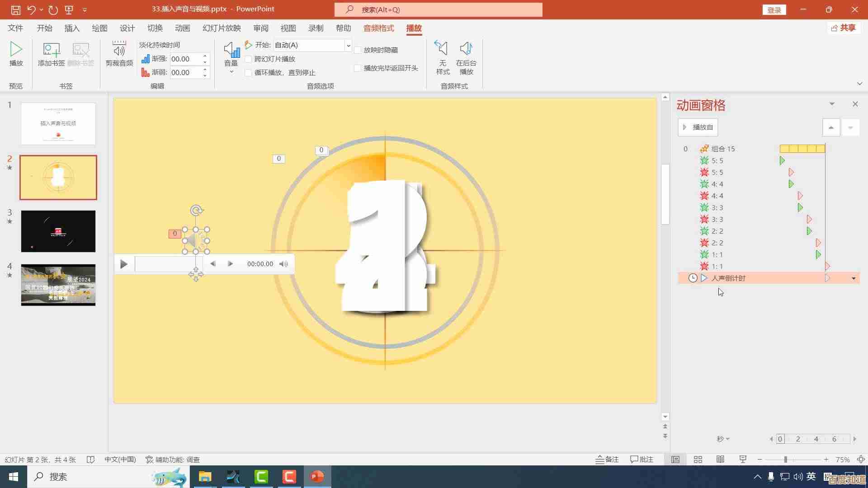868x488 pixels.
Task: Click the mute speaker icon on audio bar
Action: (x=283, y=264)
